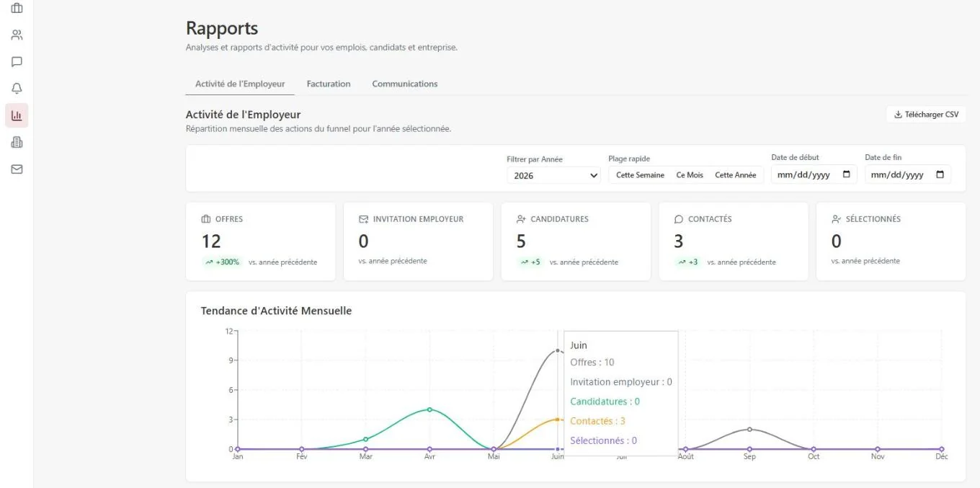Viewport: 980px width, 488px height.
Task: Click the person-check icon on Sélectionnés card
Action: [x=836, y=219]
